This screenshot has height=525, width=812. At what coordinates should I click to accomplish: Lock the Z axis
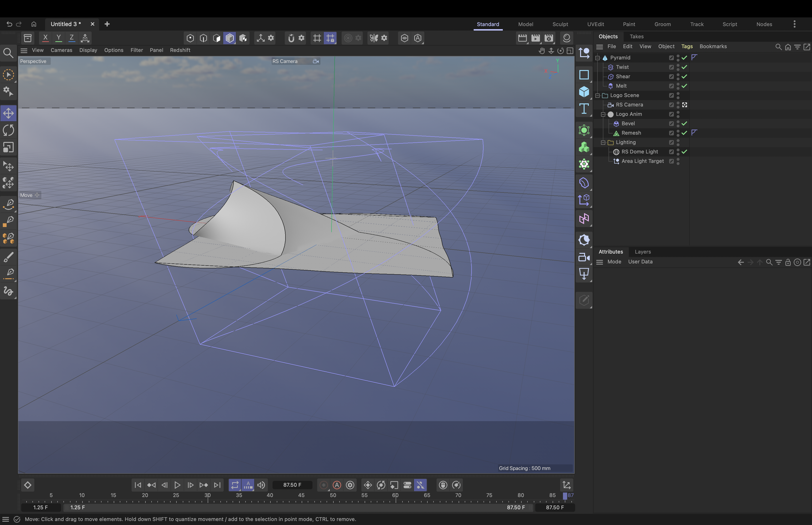[72, 38]
